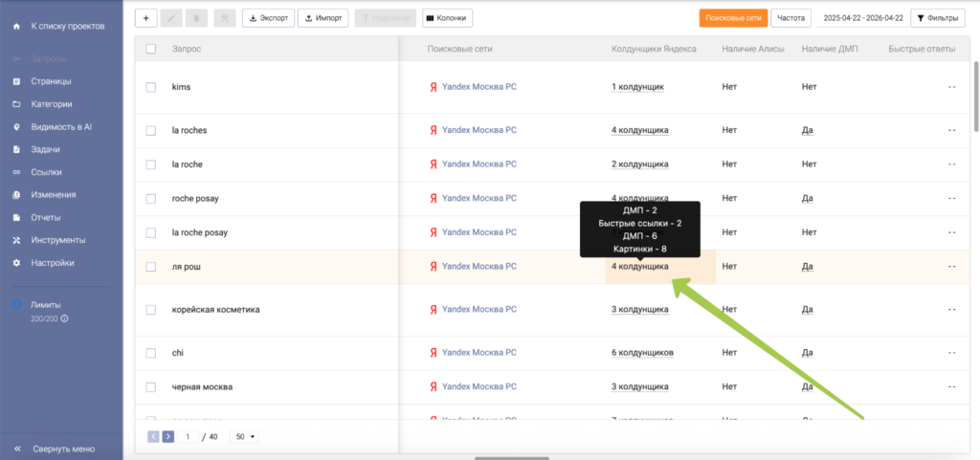Go to the next page with the arrow button

coord(168,437)
